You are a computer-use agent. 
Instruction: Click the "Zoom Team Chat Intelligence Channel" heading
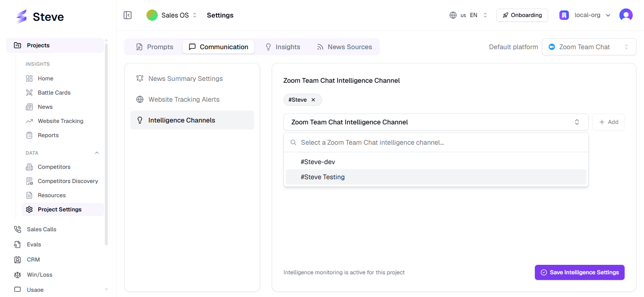click(342, 80)
